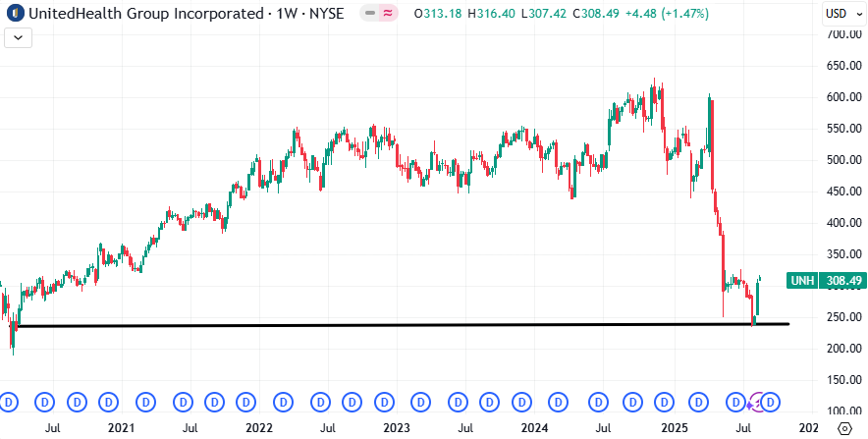Click the 650.00 price axis label

tap(844, 66)
